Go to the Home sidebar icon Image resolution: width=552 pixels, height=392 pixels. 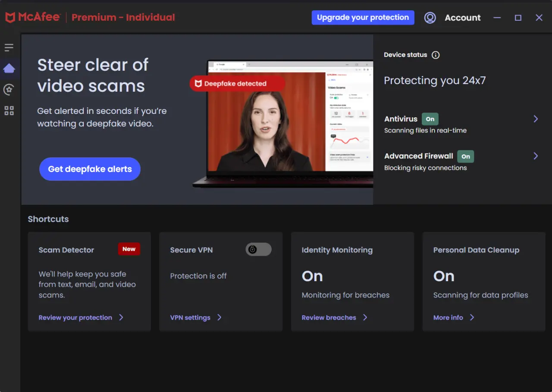coord(9,68)
